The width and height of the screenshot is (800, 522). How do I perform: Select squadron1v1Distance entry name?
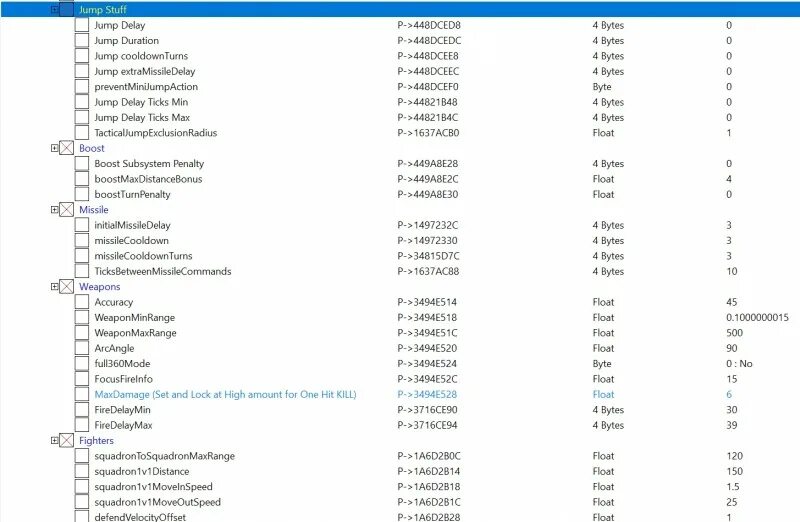[142, 471]
